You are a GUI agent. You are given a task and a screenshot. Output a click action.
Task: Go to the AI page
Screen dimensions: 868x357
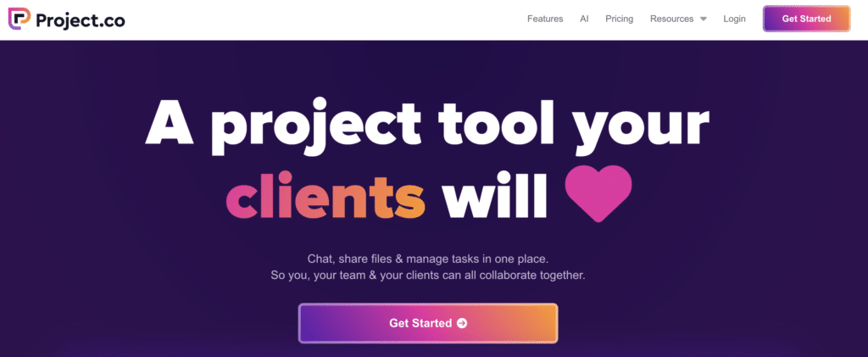(x=584, y=19)
